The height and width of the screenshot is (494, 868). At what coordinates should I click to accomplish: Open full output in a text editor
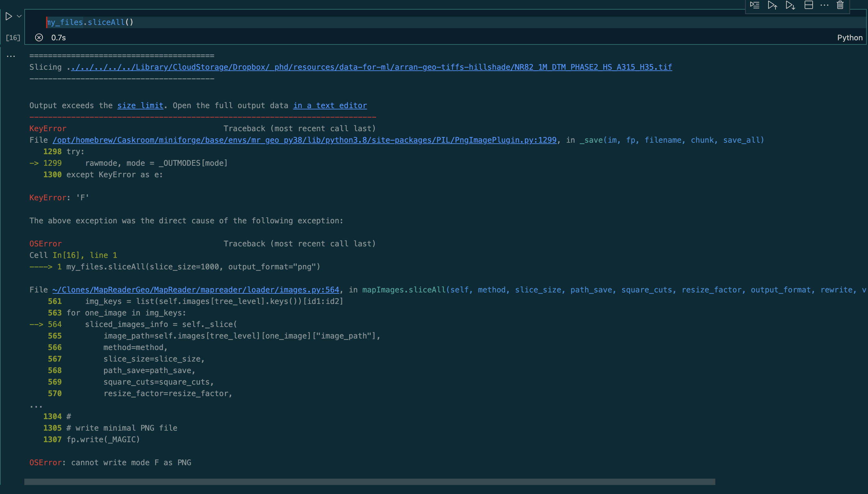tap(329, 106)
